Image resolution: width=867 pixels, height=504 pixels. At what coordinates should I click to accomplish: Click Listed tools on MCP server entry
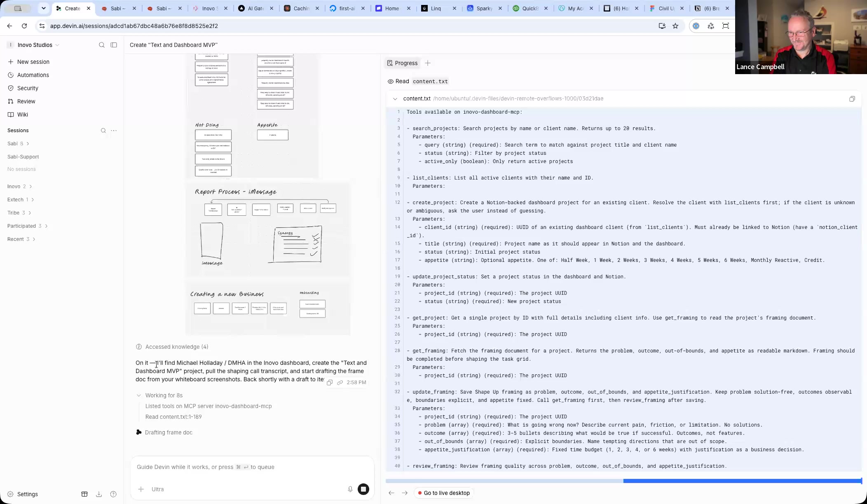click(209, 406)
